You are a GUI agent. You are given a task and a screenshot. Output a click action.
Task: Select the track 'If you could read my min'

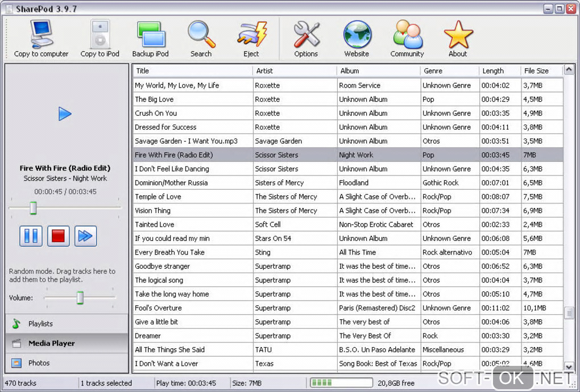pos(348,238)
